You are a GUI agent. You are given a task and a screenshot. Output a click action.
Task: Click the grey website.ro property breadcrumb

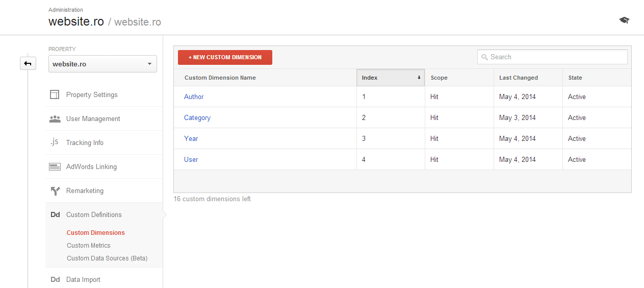click(x=138, y=22)
